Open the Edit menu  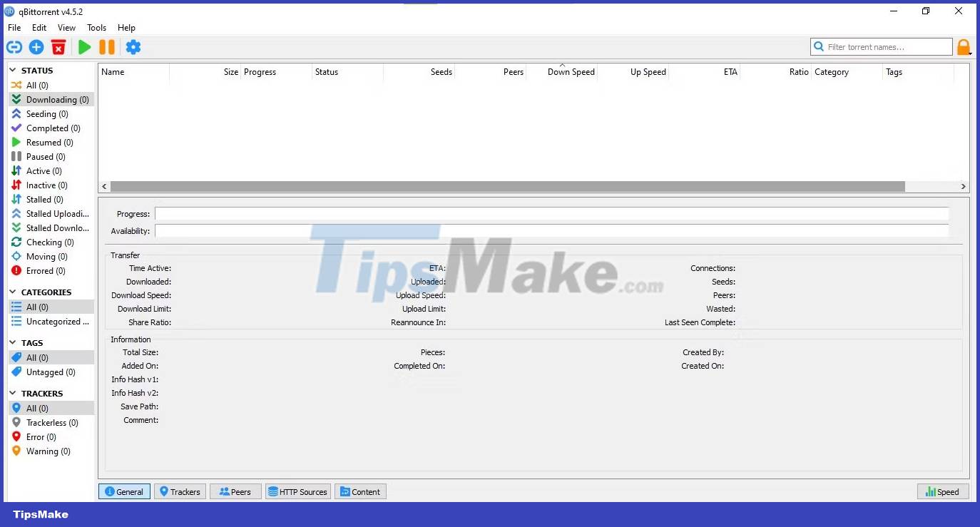point(39,28)
